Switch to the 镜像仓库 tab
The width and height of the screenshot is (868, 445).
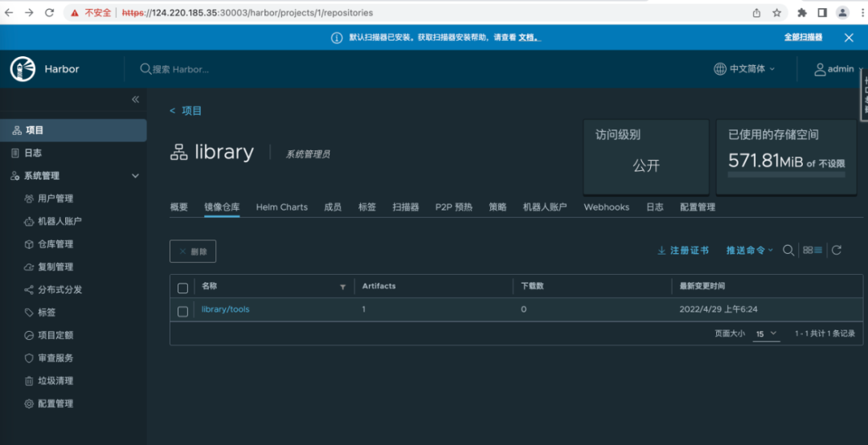pos(222,207)
